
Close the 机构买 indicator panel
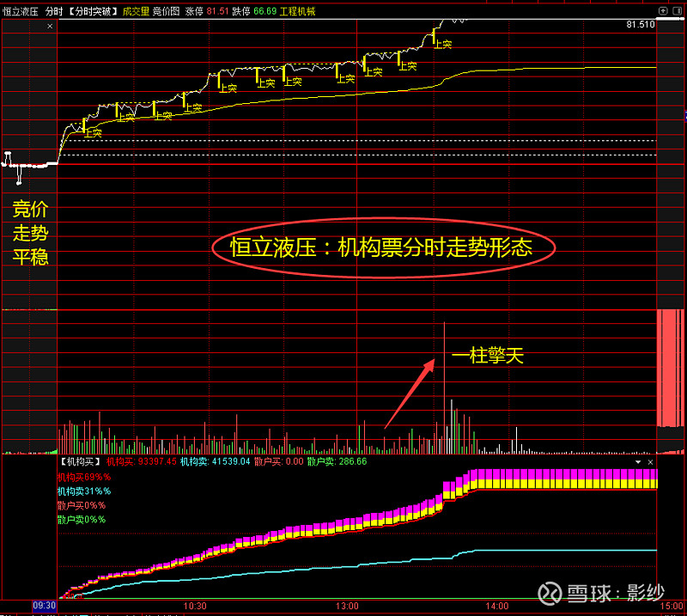[x=650, y=462]
